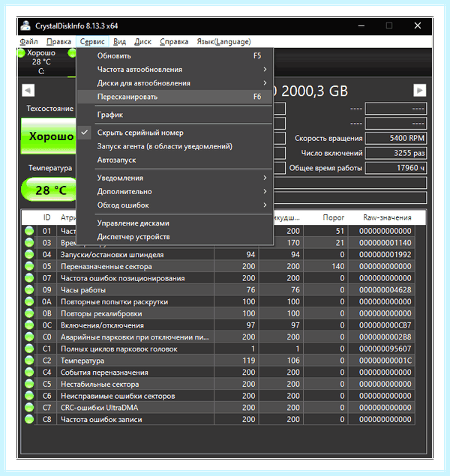
Task: Choose 'Пересканировать' F6 menu entry
Action: click(175, 97)
